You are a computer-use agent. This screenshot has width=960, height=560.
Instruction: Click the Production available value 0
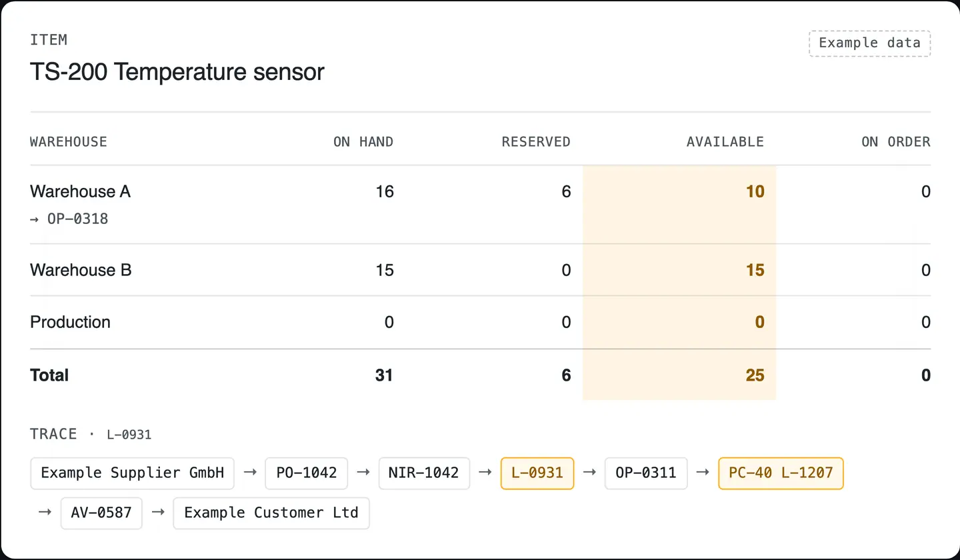[x=759, y=322]
